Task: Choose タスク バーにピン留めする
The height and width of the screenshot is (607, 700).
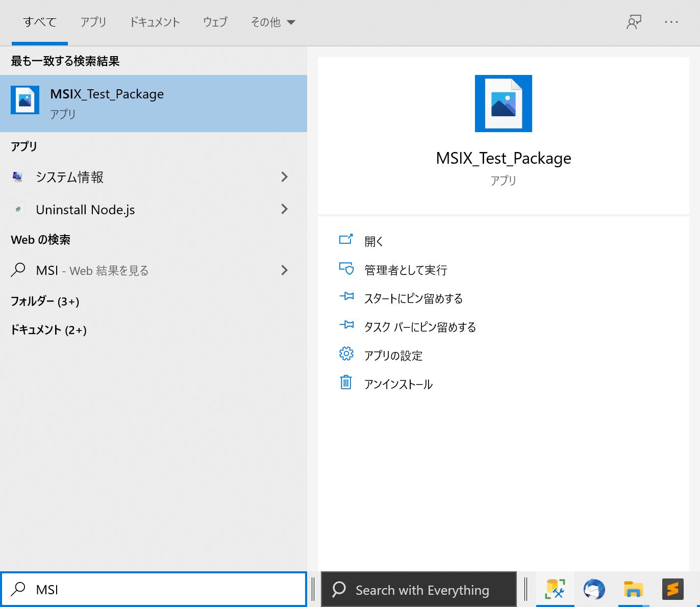Action: click(420, 327)
